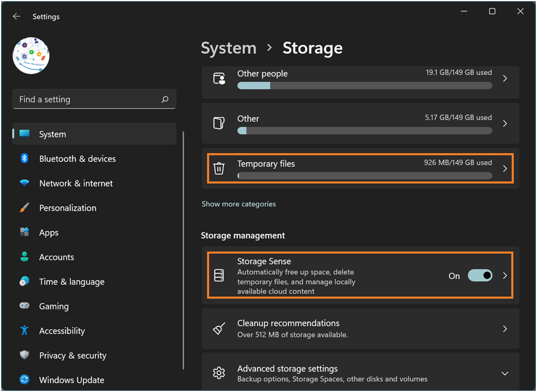Open Cleanup recommendations chevron
Screen dimensions: 537x392
(x=505, y=329)
